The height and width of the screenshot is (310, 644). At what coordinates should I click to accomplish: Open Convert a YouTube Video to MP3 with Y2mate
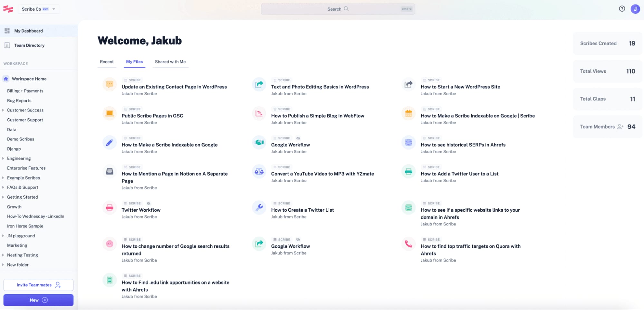point(322,174)
